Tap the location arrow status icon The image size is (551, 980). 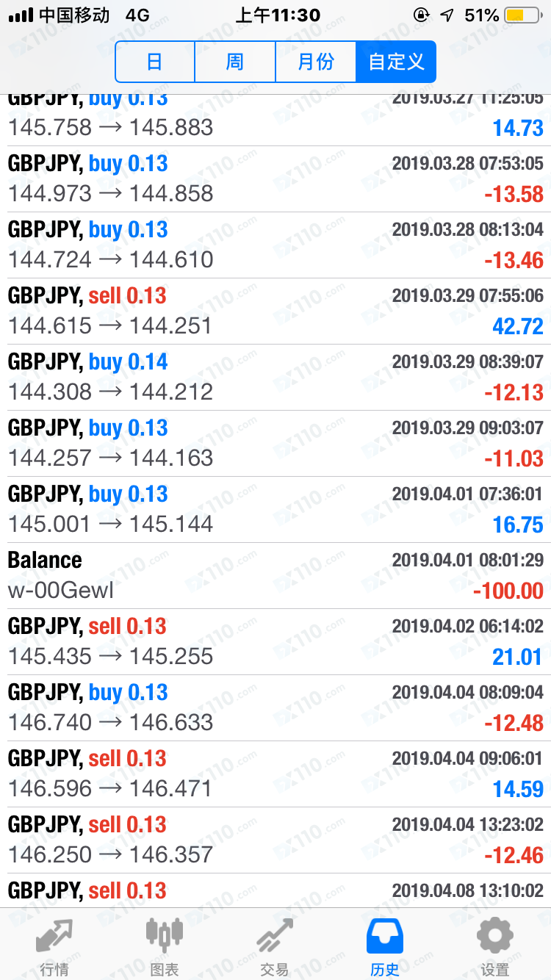[447, 15]
